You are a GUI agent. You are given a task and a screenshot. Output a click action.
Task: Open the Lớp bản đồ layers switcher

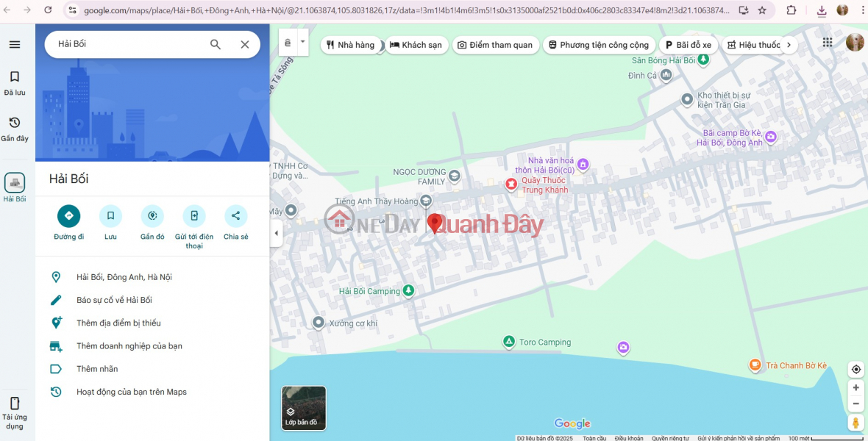coord(303,408)
